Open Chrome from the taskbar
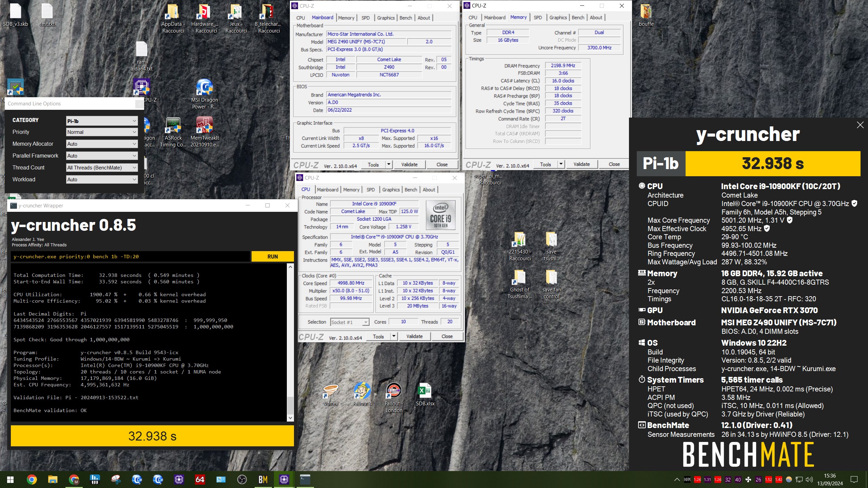This screenshot has height=488, width=868. 32,480
